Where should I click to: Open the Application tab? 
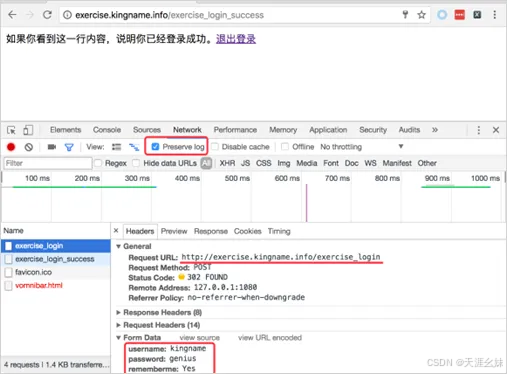[x=328, y=130]
